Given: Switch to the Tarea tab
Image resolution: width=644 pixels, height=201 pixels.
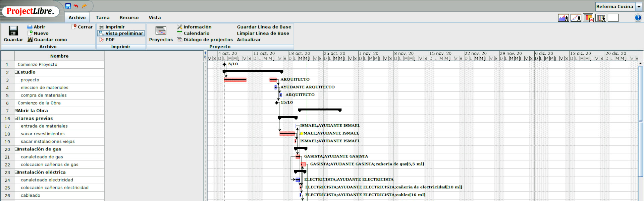Looking at the screenshot, I should coord(103,17).
